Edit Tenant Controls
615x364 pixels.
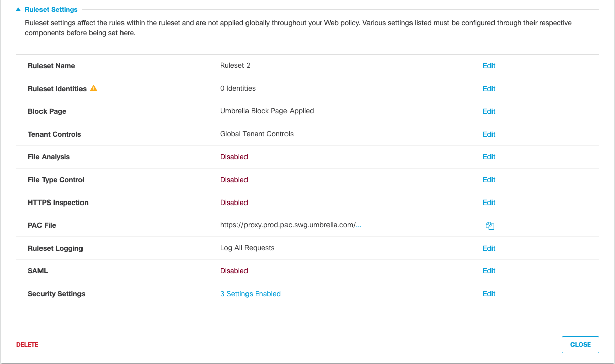(489, 134)
